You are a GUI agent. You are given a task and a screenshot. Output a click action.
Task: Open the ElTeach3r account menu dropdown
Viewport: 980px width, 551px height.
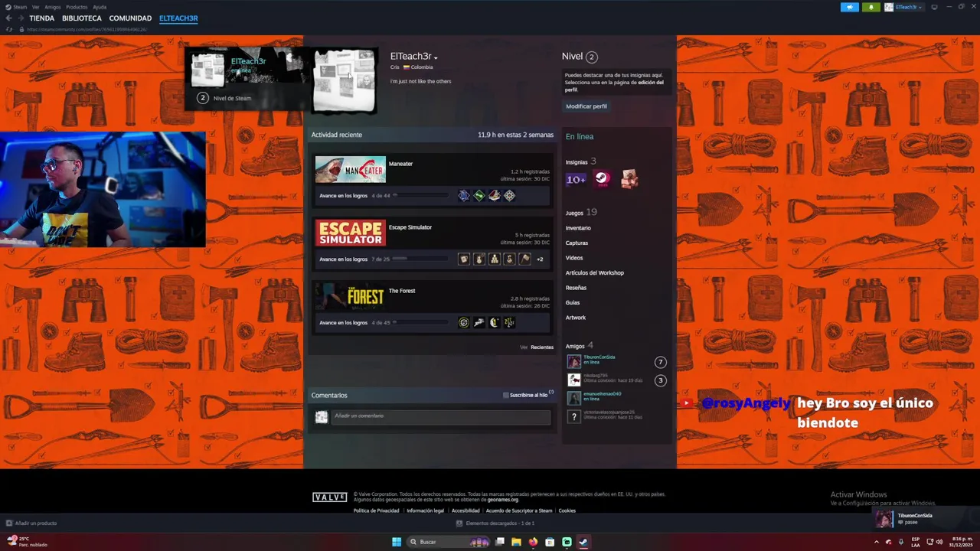click(x=905, y=7)
